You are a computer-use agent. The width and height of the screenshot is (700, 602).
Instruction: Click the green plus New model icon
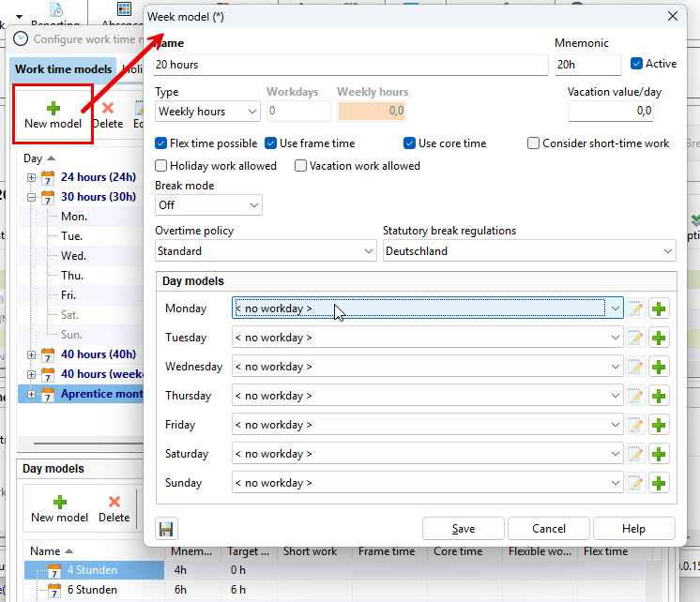[53, 108]
